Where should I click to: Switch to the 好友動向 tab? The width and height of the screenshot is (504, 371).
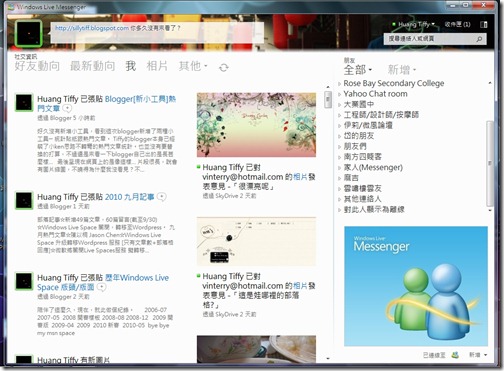click(x=37, y=66)
